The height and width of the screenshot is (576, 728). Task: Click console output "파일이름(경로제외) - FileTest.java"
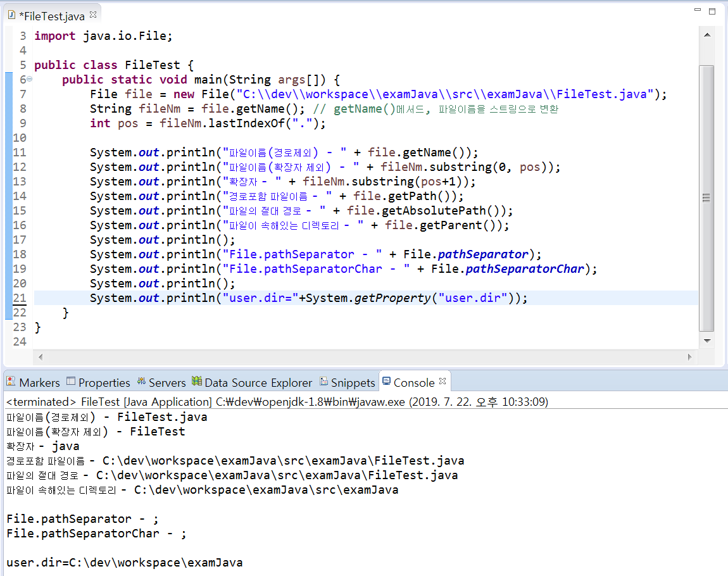(x=107, y=417)
